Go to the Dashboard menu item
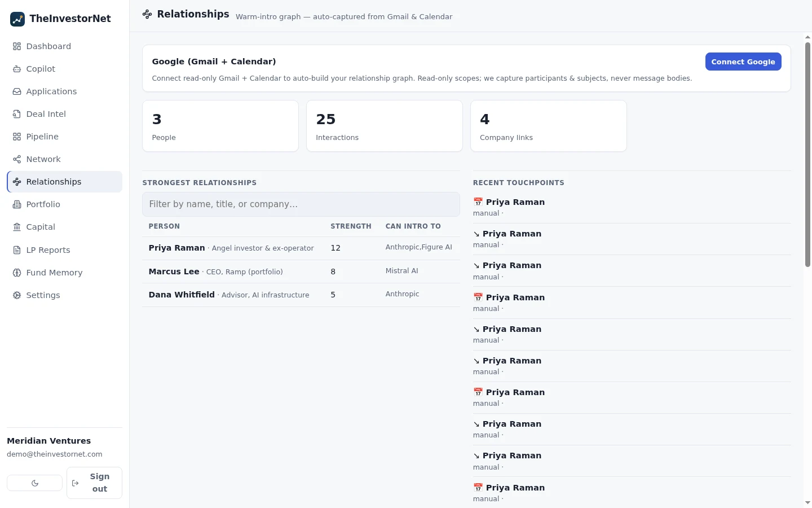Viewport: 812px width, 508px height. pyautogui.click(x=64, y=46)
